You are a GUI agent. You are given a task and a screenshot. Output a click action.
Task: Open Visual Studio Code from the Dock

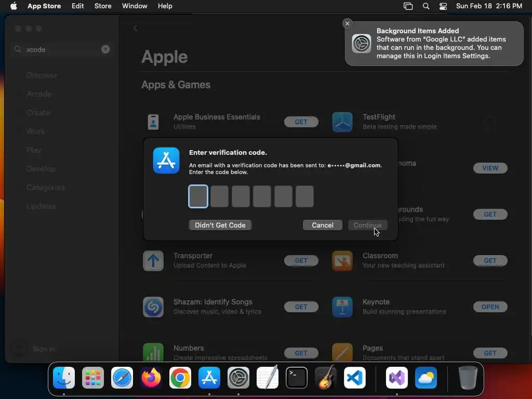point(354,378)
